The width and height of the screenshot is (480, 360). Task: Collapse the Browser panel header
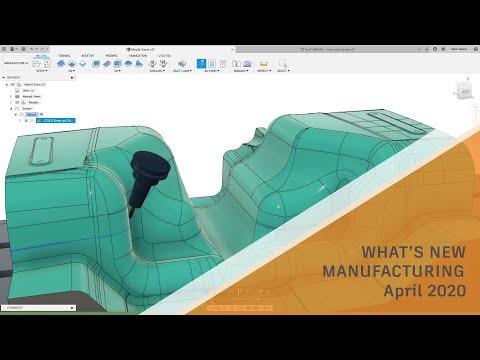coord(4,77)
